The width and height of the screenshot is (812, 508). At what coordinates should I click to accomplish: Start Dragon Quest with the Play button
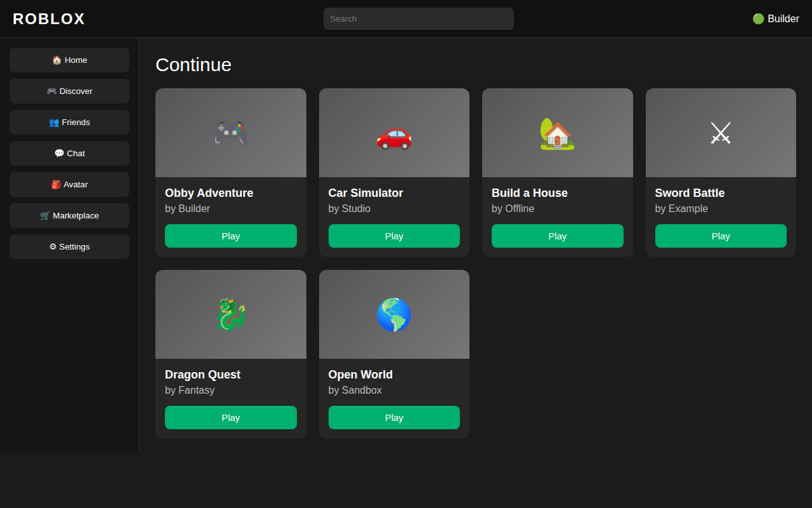click(230, 417)
